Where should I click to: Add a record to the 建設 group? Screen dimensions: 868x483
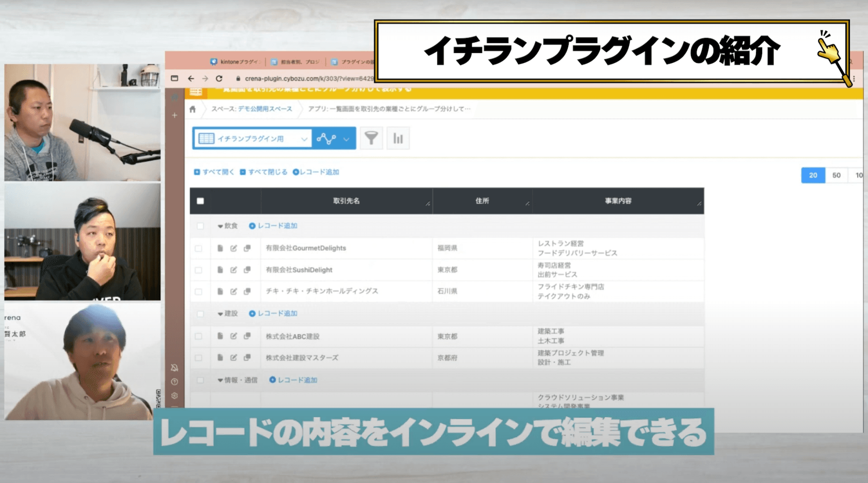click(273, 314)
